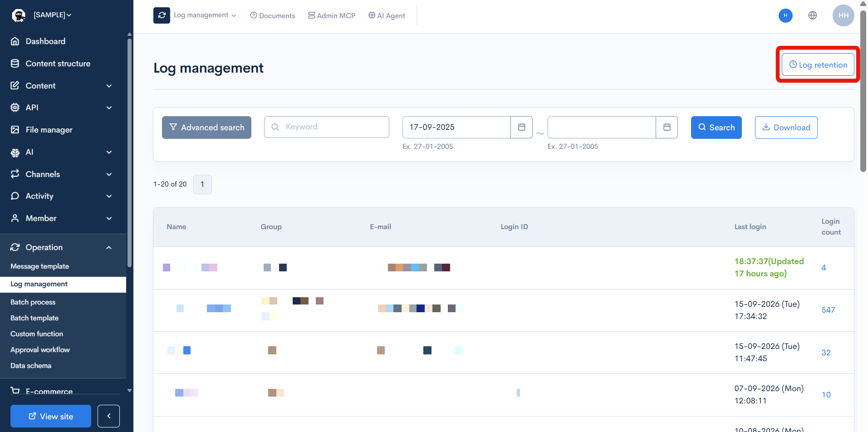The width and height of the screenshot is (868, 432).
Task: Click the Member person icon
Action: click(x=15, y=218)
